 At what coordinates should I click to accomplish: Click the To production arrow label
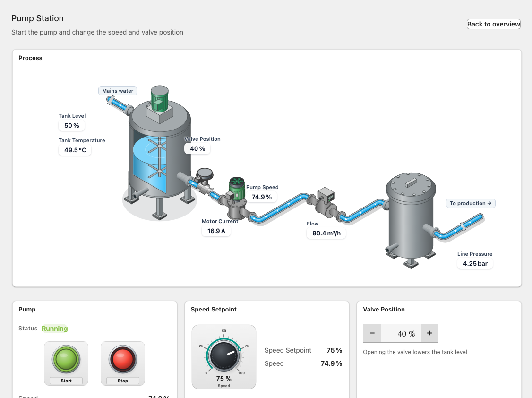pyautogui.click(x=471, y=203)
